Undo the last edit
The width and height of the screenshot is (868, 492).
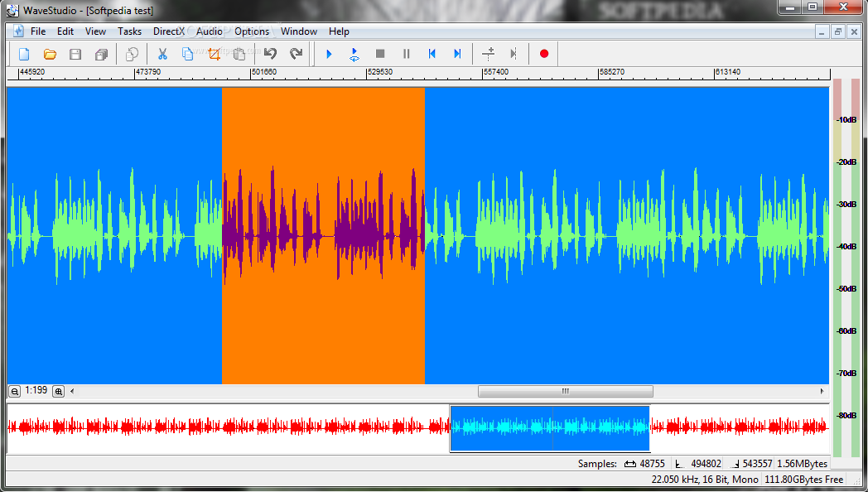tap(270, 54)
